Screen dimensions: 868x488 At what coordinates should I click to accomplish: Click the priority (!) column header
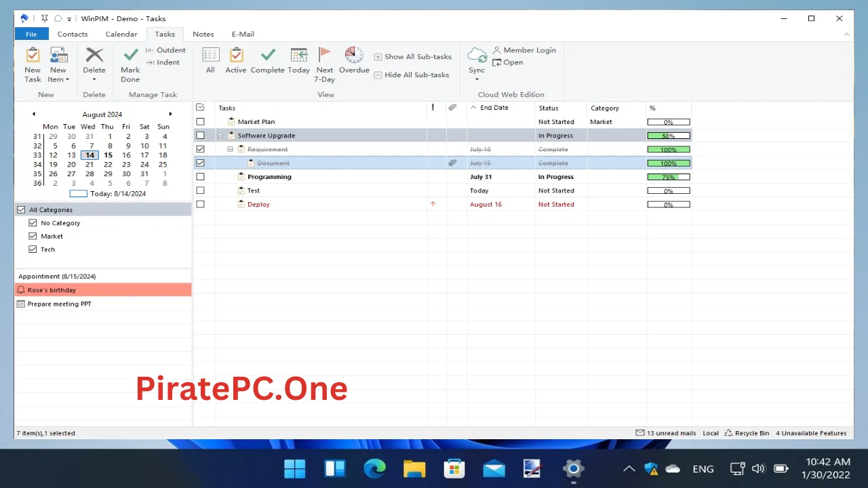(433, 108)
